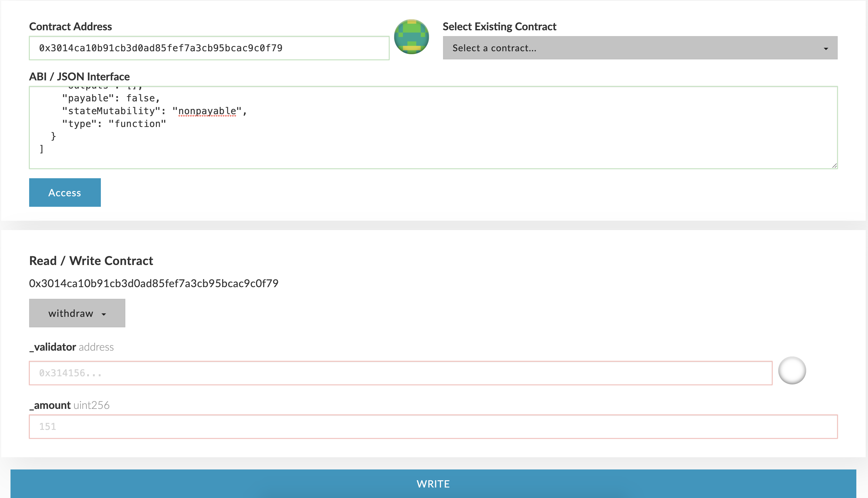The image size is (868, 498).
Task: Click the green contract address identicon
Action: pyautogui.click(x=411, y=37)
